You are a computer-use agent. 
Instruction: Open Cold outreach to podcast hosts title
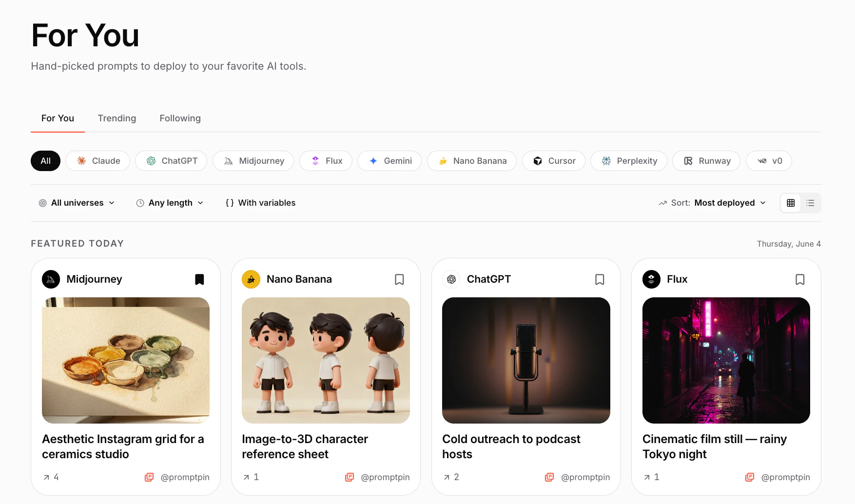(x=511, y=446)
